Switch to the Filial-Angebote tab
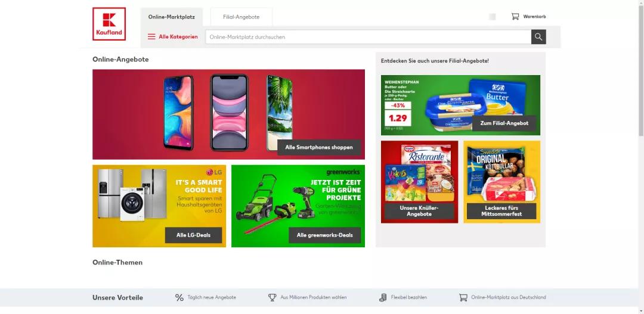The image size is (644, 314). coord(241,17)
